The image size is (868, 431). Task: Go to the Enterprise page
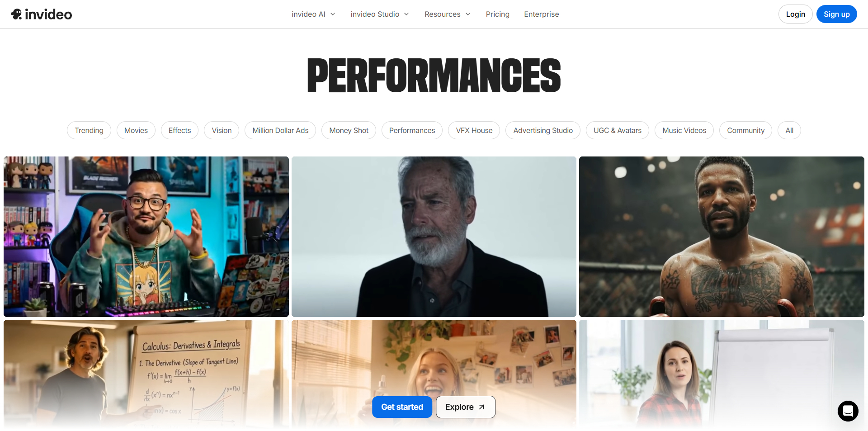(x=541, y=14)
